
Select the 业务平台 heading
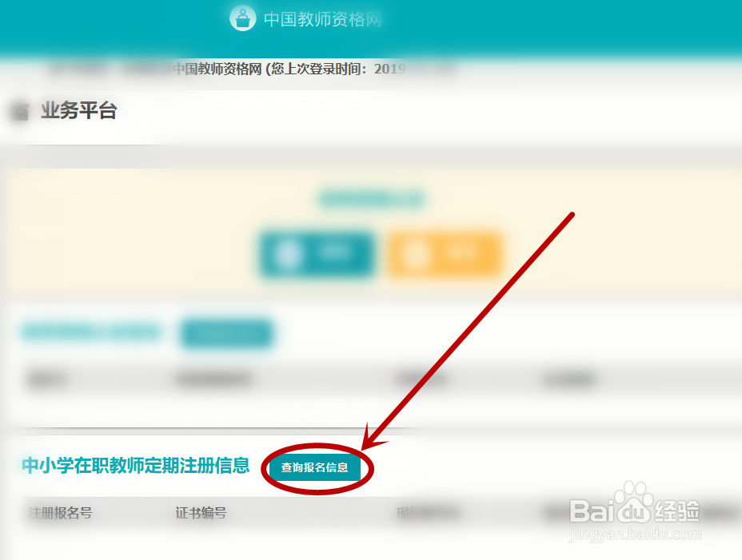pos(79,110)
